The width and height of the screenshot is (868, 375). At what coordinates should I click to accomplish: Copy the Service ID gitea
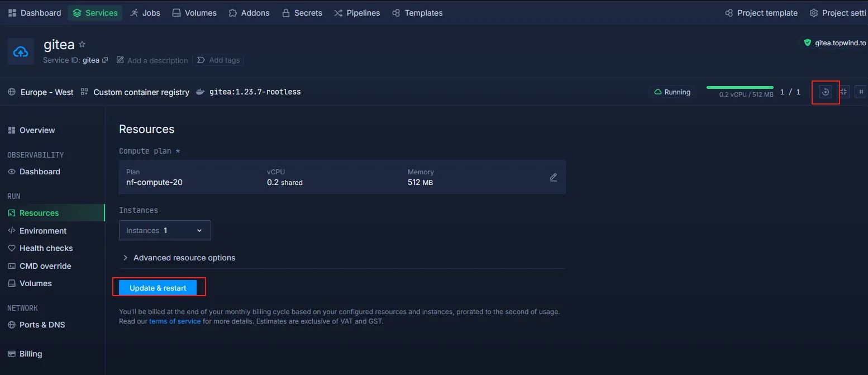coord(104,60)
